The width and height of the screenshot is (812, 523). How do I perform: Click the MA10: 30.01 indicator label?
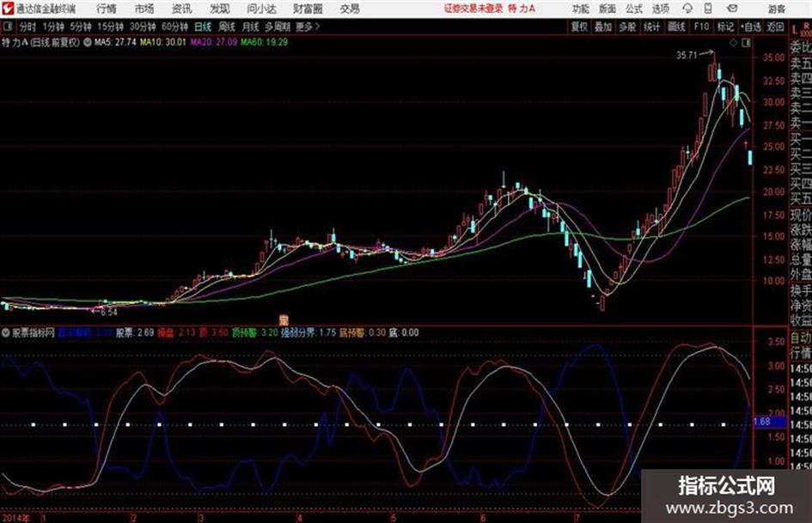pyautogui.click(x=162, y=42)
